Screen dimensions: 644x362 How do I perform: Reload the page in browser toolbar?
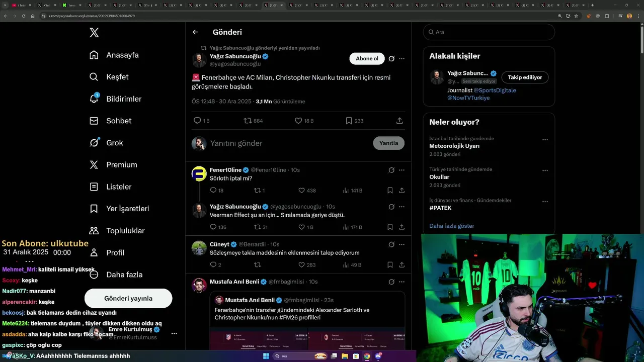click(x=23, y=16)
